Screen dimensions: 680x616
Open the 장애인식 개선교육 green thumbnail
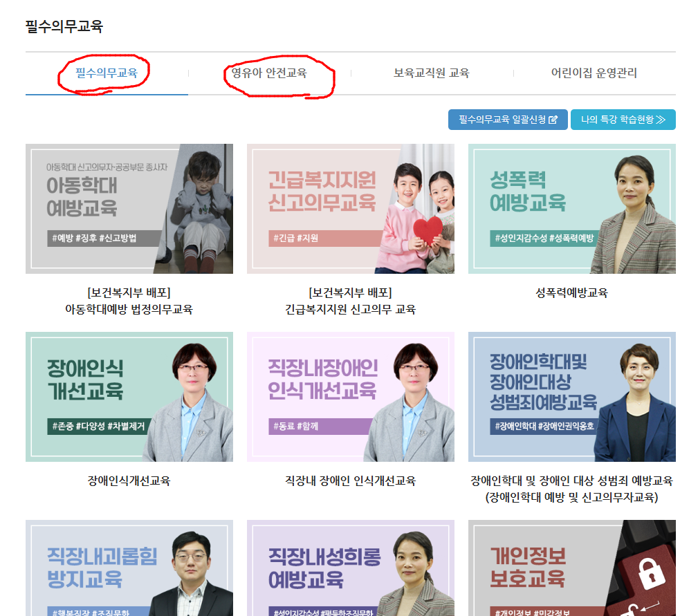pyautogui.click(x=129, y=397)
